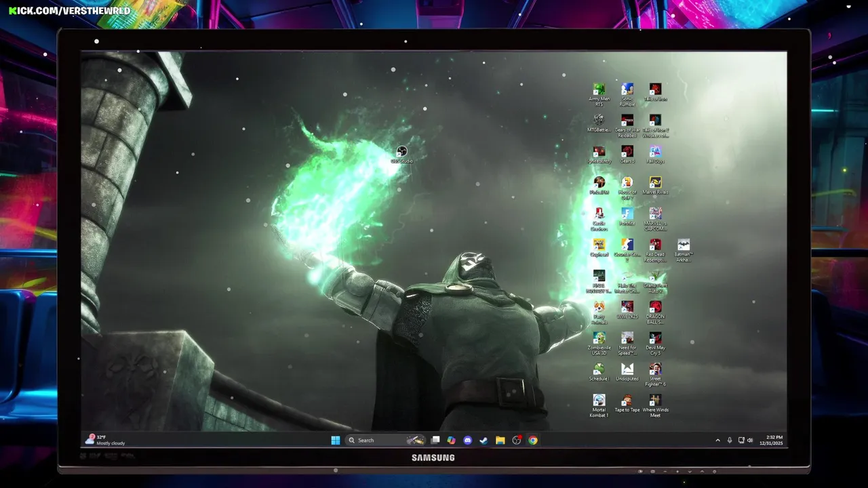Open Gears of War Reloaded shortcut
The height and width of the screenshot is (488, 868).
tap(627, 125)
